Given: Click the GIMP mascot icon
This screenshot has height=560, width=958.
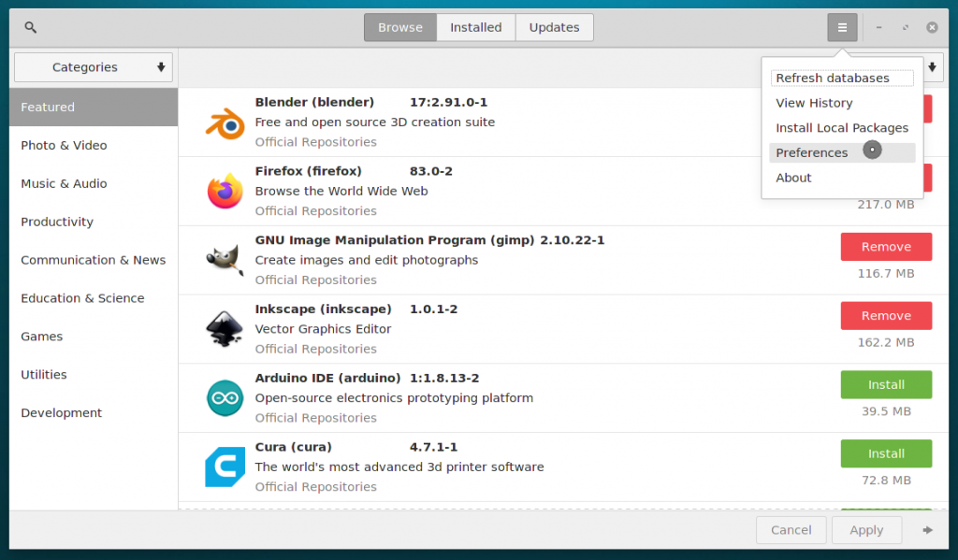Looking at the screenshot, I should [225, 260].
